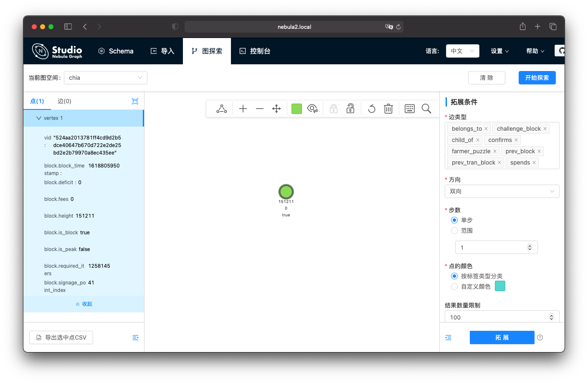Switch to the 边(0) tab
Image resolution: width=588 pixels, height=383 pixels.
(x=64, y=101)
